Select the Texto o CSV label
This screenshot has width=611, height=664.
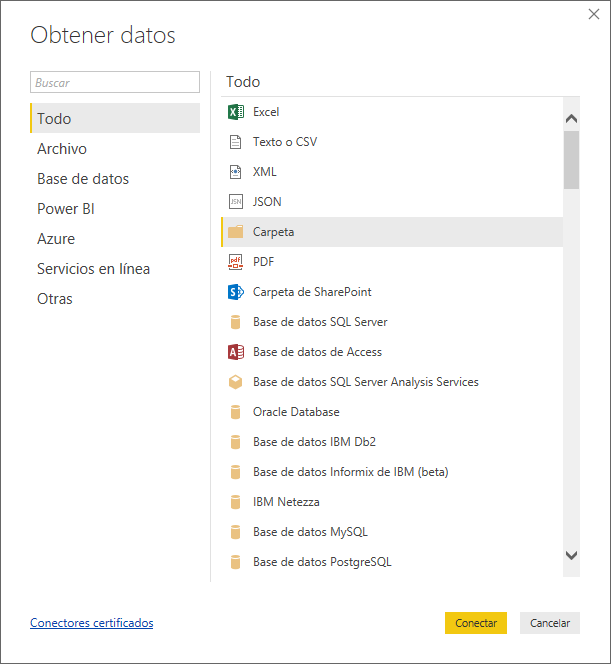tap(285, 142)
